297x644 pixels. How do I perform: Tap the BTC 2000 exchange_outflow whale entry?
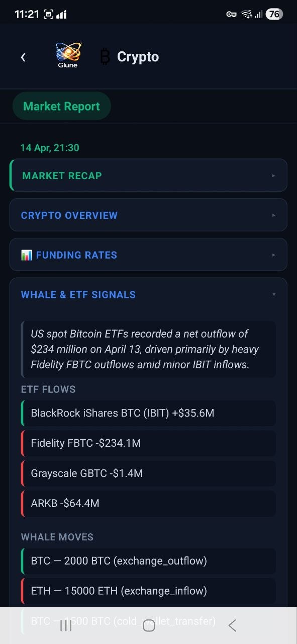(148, 560)
